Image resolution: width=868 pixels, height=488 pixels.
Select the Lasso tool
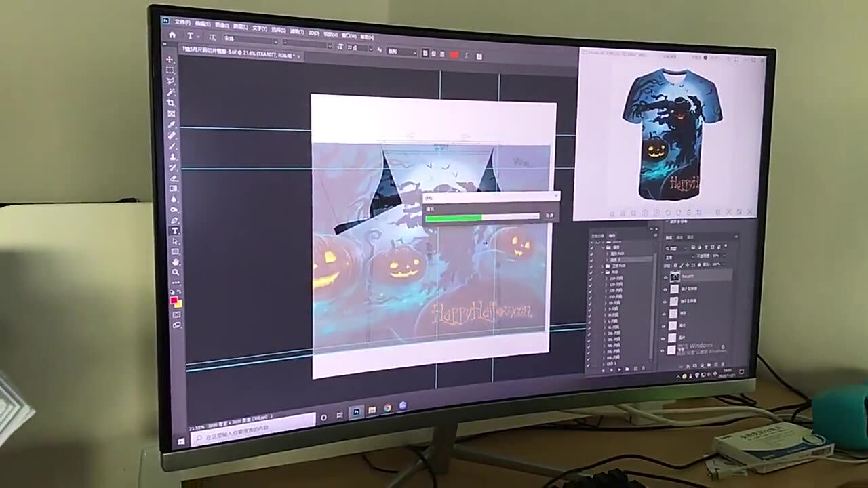(x=170, y=81)
